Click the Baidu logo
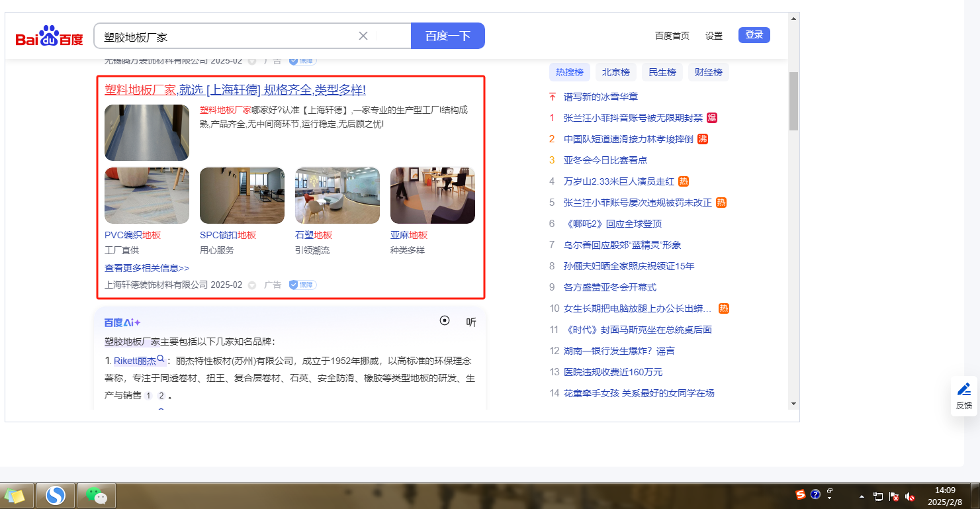980x509 pixels. [x=50, y=36]
